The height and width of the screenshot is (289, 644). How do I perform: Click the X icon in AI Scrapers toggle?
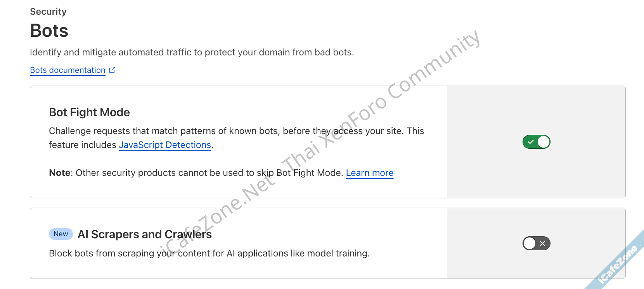542,243
